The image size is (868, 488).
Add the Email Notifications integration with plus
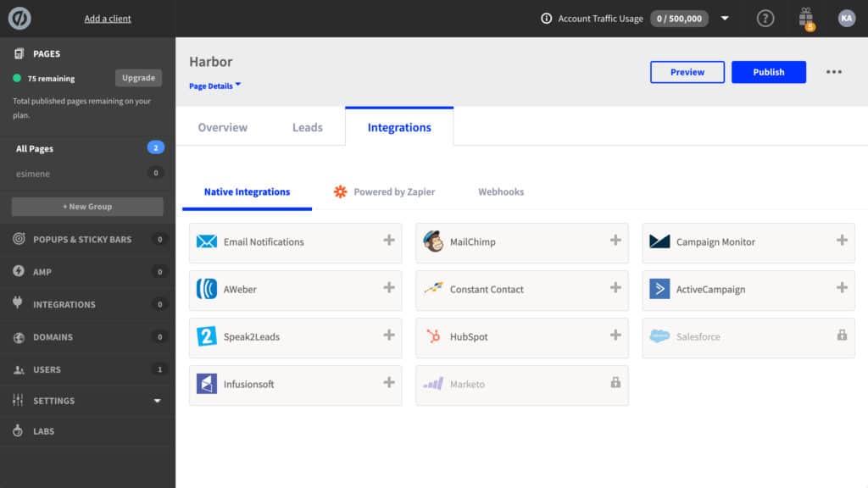[x=389, y=240]
